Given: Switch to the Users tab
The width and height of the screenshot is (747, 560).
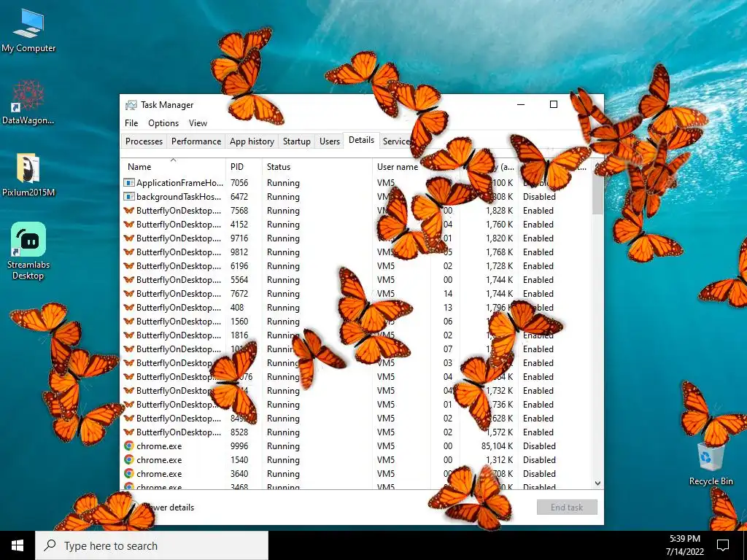Looking at the screenshot, I should pos(329,141).
